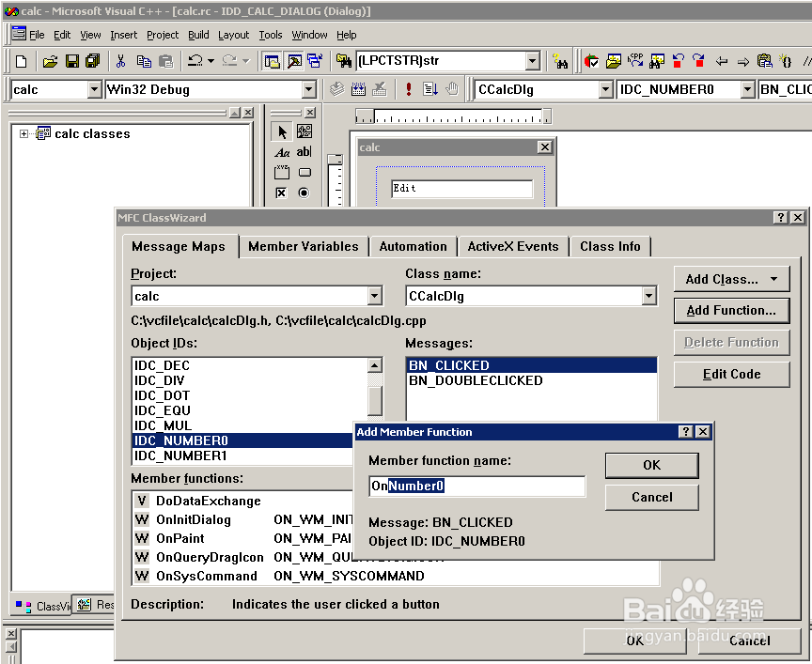Click the Save All icon

tap(93, 61)
